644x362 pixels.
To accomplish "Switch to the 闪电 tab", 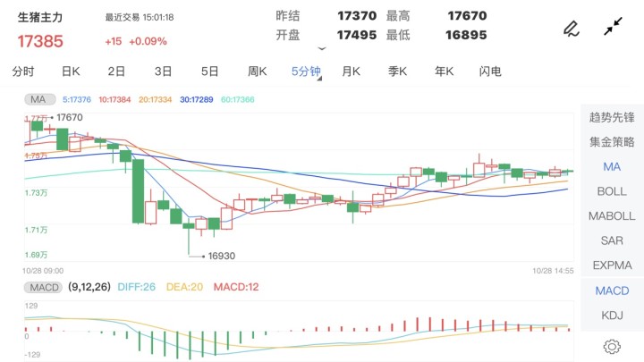I will point(490,72).
